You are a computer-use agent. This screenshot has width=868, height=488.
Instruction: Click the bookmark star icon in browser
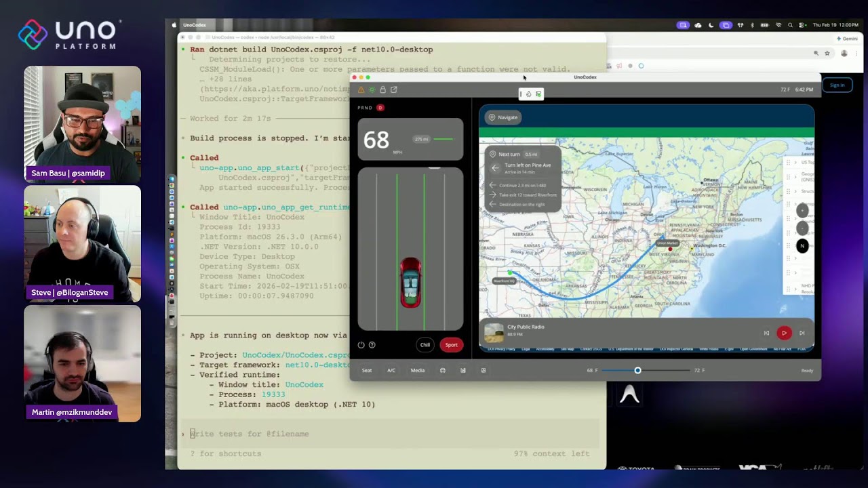[827, 53]
